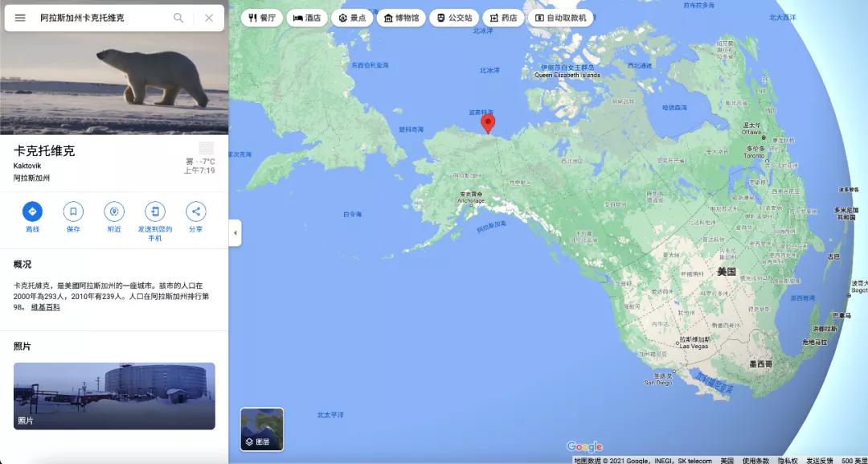Click the 概况 section heading

(x=23, y=264)
